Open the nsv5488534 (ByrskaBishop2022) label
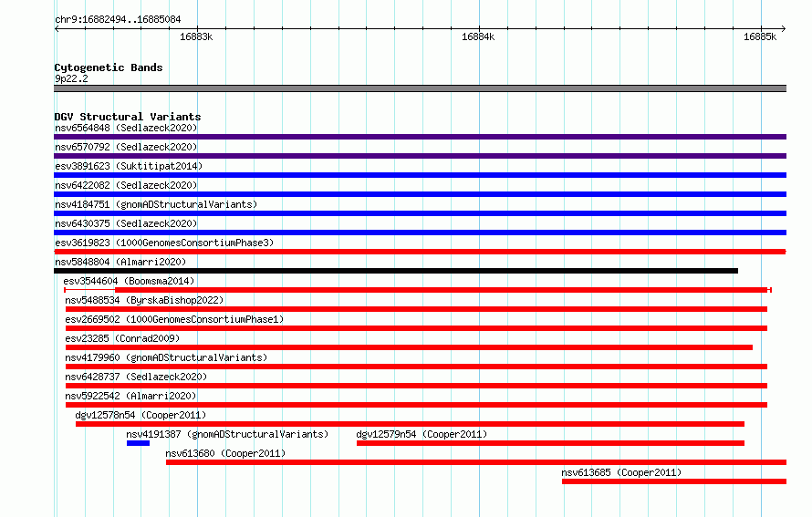 tap(144, 300)
